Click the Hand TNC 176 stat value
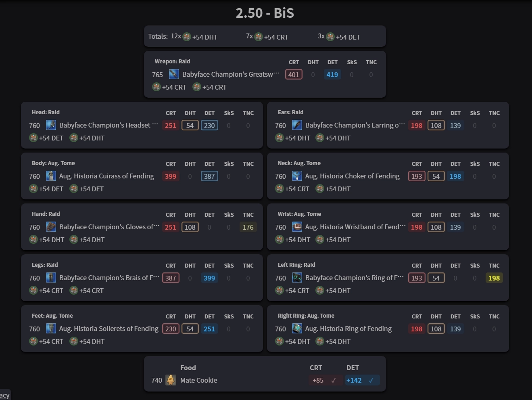The height and width of the screenshot is (400, 532). pos(248,227)
